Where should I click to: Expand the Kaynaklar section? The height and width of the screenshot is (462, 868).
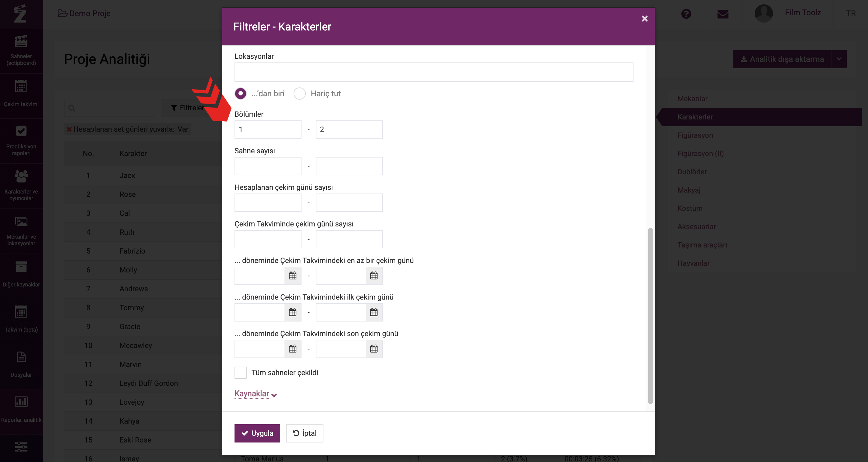click(256, 393)
